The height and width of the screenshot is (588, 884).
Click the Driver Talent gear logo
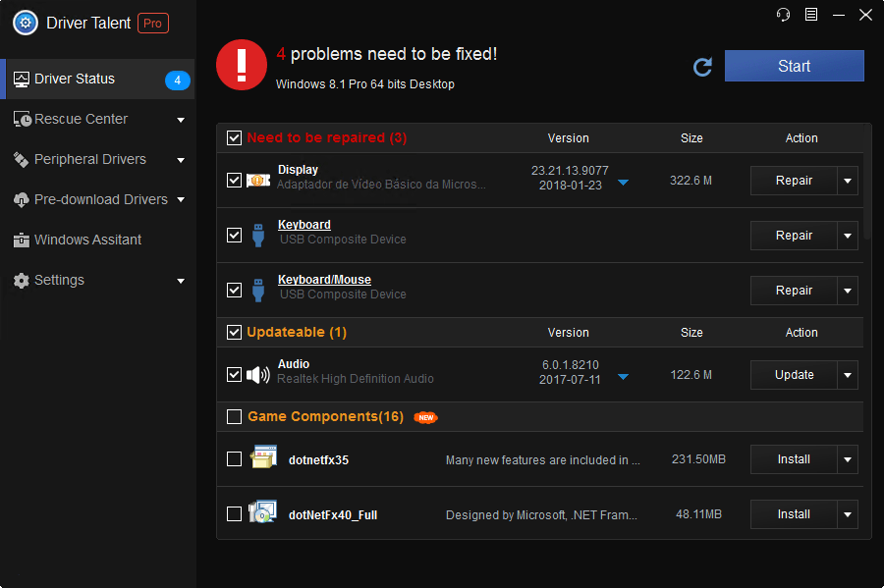click(25, 24)
